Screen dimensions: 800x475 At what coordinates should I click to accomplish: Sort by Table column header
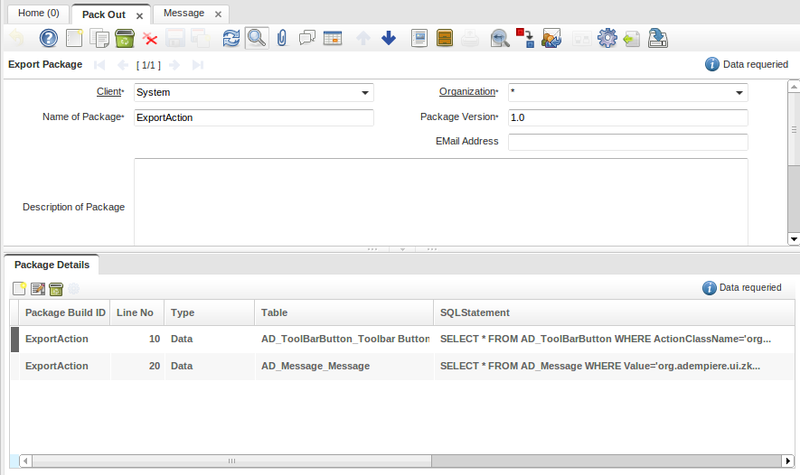[x=344, y=313]
